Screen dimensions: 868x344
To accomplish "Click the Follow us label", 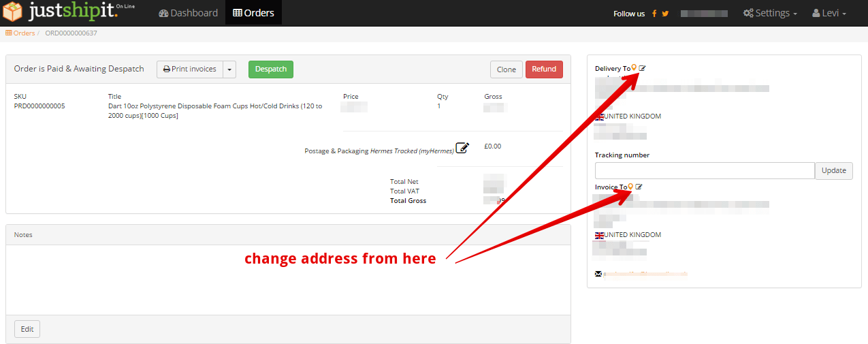I will point(629,14).
